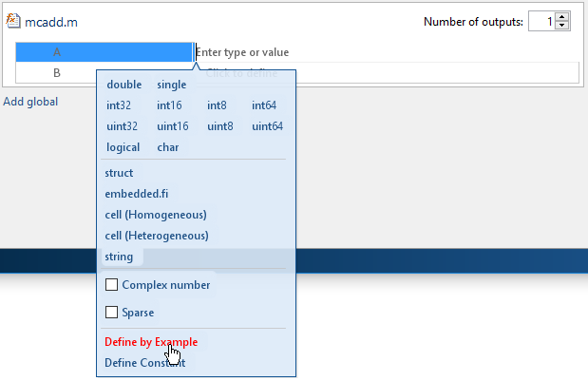Pick int32 as the input type
The width and height of the screenshot is (588, 381).
(119, 105)
